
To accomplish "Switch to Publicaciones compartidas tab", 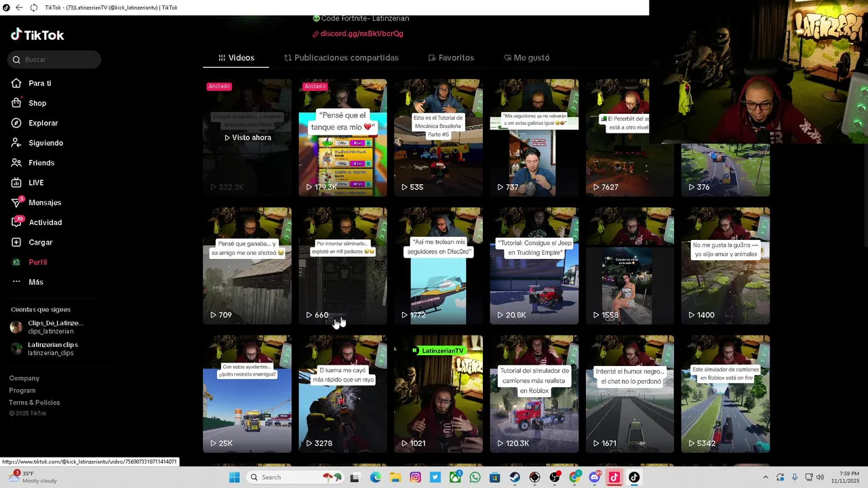I will [x=341, y=58].
